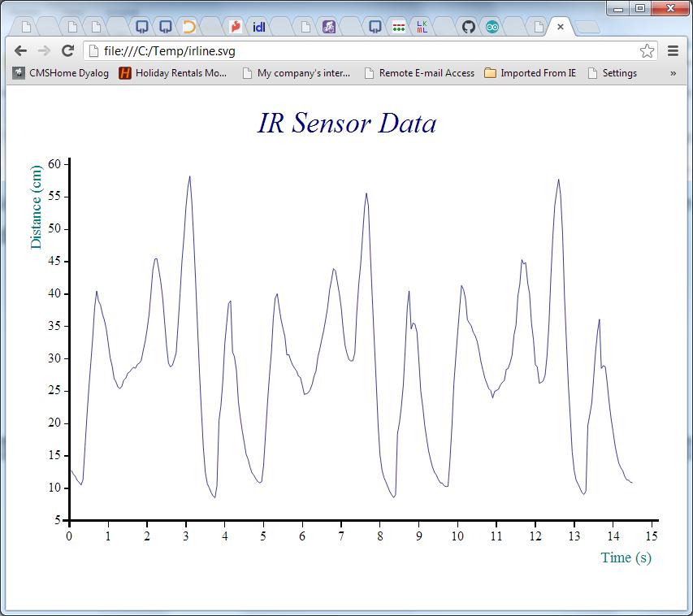Click the x-axis tick label 0
The height and width of the screenshot is (616, 693).
tap(69, 536)
